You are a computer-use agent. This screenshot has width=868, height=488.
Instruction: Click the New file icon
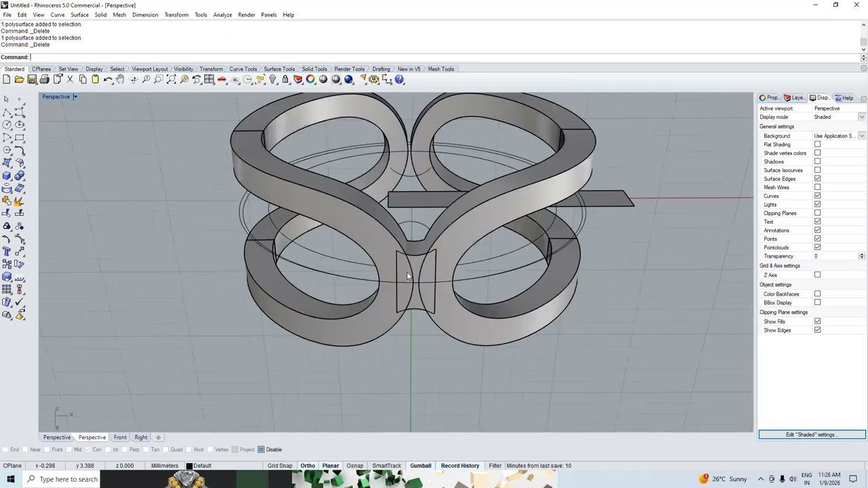click(x=7, y=80)
